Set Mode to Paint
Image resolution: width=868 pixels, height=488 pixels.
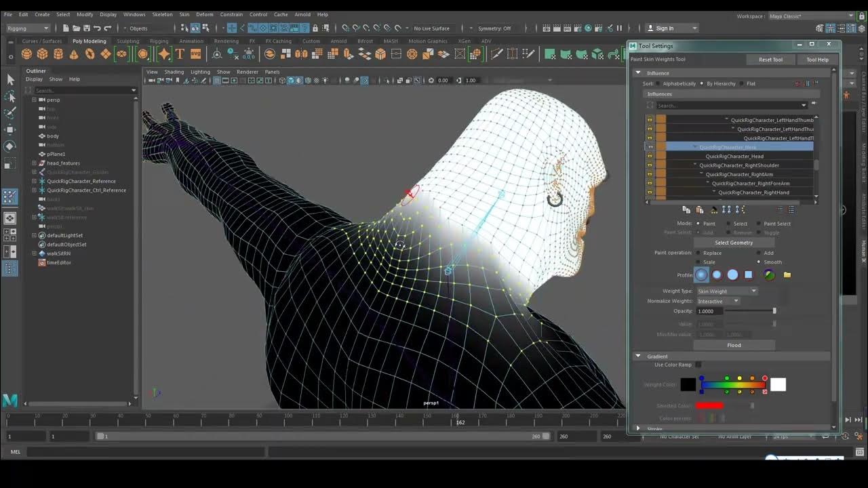click(x=698, y=224)
